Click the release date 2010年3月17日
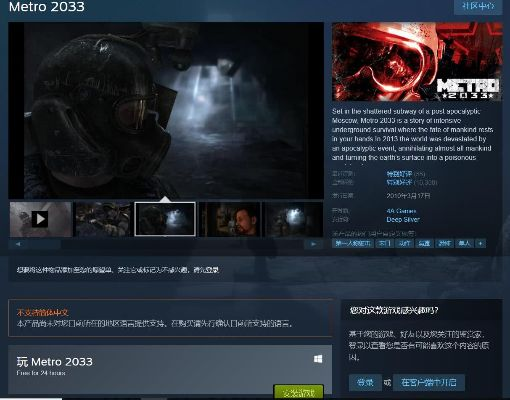The width and height of the screenshot is (510, 400). (x=408, y=196)
